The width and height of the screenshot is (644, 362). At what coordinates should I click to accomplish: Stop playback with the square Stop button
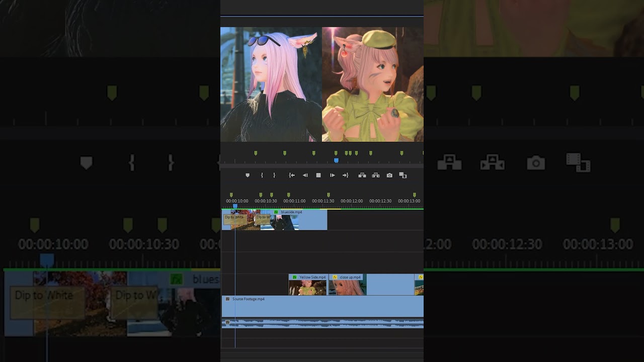(318, 175)
